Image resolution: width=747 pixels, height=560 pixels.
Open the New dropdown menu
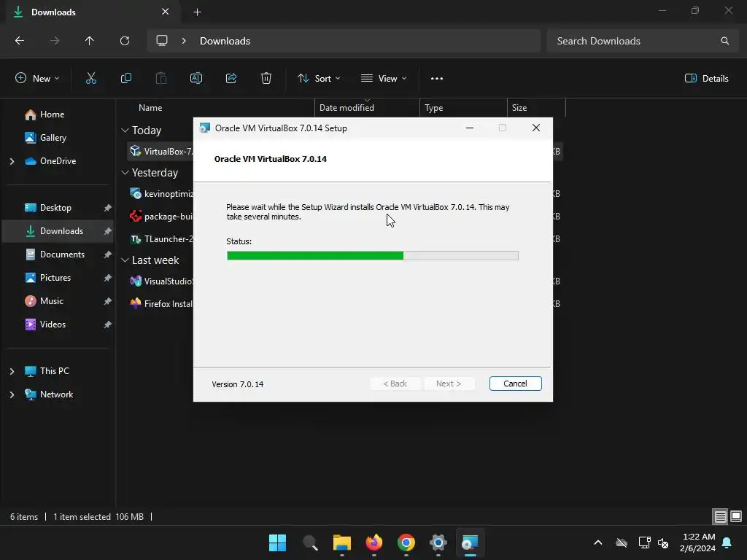pos(37,79)
